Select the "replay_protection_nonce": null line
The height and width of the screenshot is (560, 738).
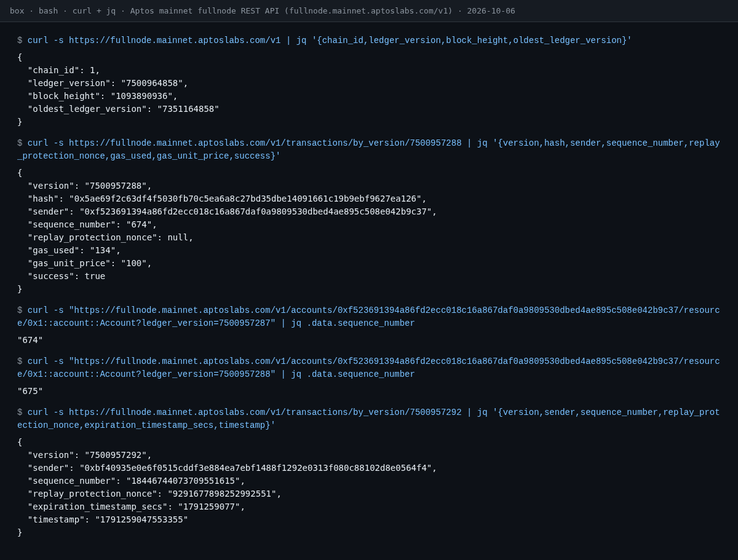tap(111, 237)
